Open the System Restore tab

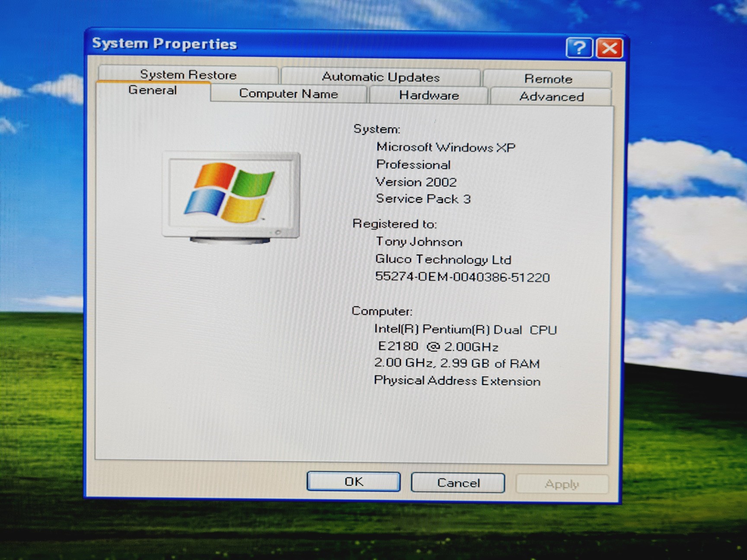[188, 74]
